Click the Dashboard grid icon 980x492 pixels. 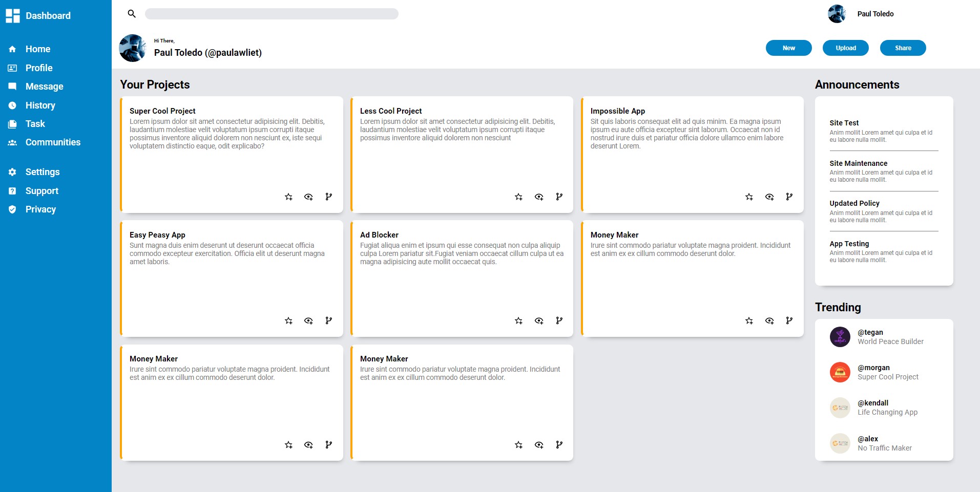click(x=13, y=16)
